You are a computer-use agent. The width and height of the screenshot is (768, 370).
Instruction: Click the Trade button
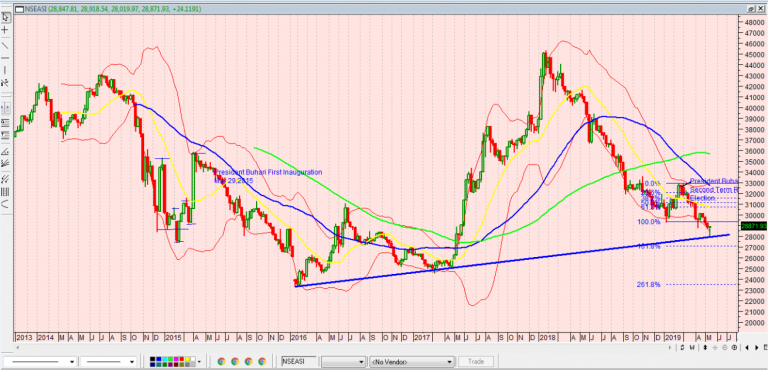476,362
